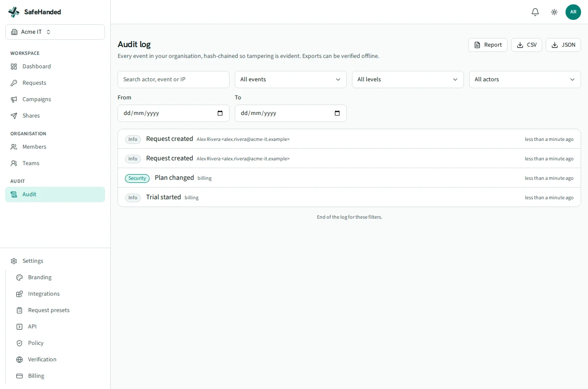Expand the All events filter dropdown

291,80
